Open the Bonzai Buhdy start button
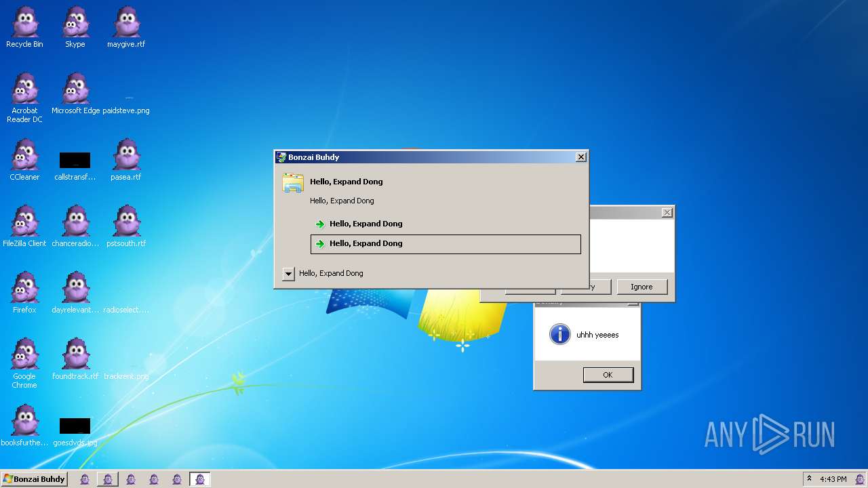Viewport: 868px width, 488px height. 35,479
